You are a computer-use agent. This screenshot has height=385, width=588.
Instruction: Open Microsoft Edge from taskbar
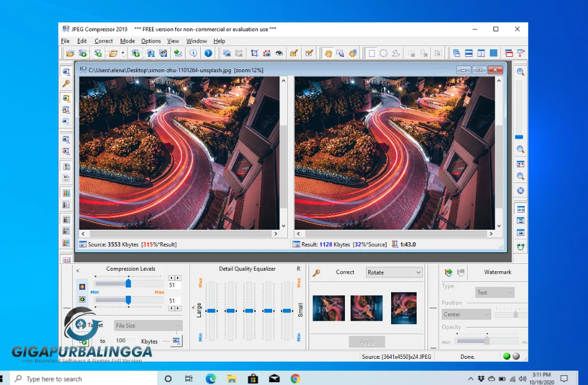[211, 379]
